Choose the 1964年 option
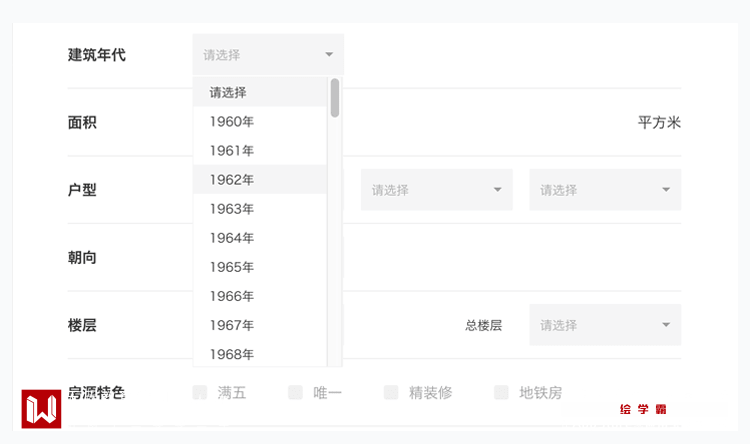750x444 pixels. click(232, 238)
